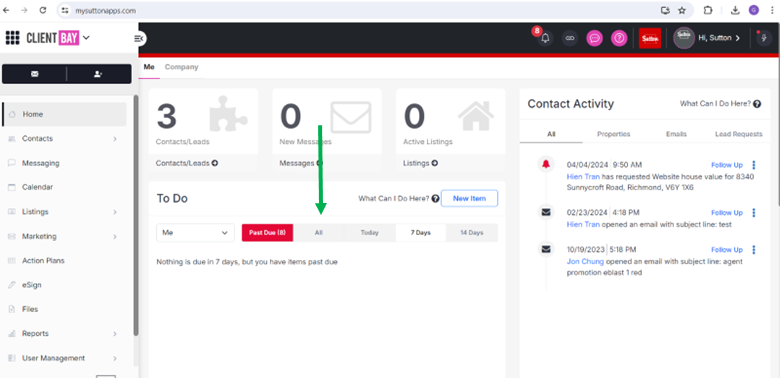The image size is (780, 378).
Task: Expand the User Management submenu chevron
Action: tap(115, 358)
